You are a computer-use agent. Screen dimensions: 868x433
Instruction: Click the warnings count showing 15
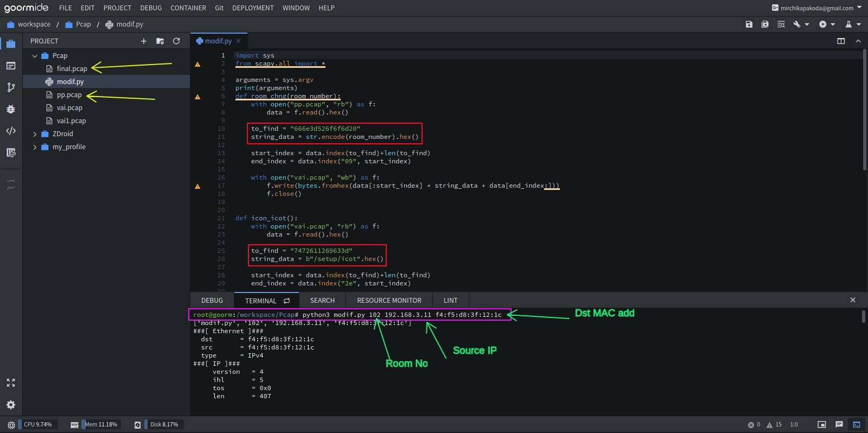774,425
